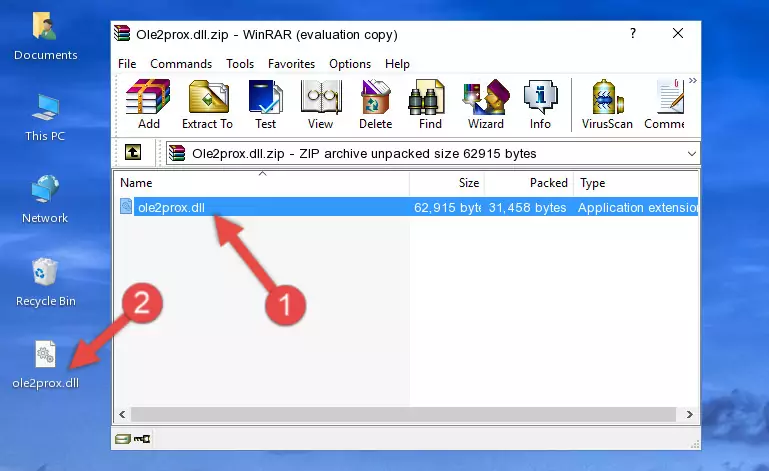Sort by the Type column header
Viewport: 769px width, 471px height.
tap(636, 183)
